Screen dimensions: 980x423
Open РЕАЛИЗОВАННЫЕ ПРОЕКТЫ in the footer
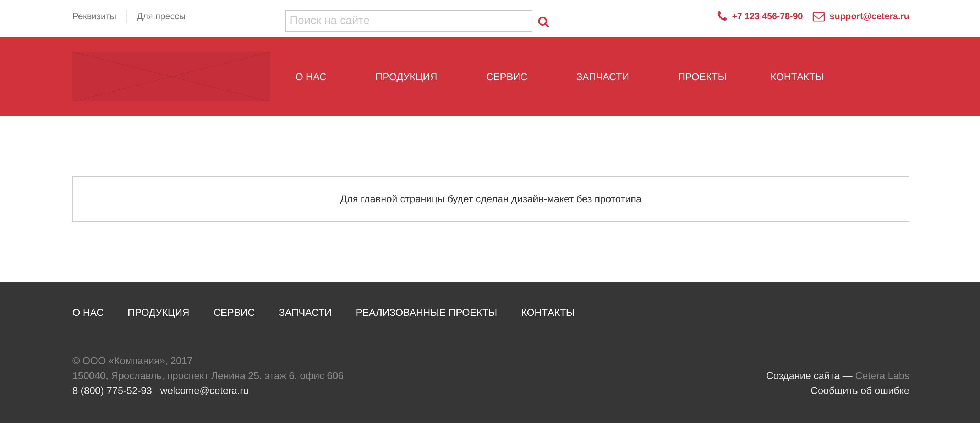pos(426,312)
